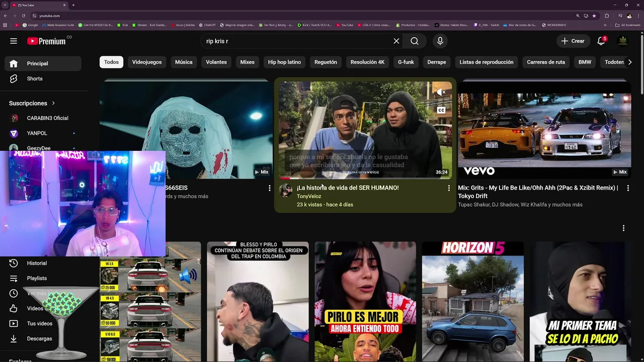Screen dimensions: 644x362
Task: Select the Listas de reproducción chip
Action: click(487, 62)
